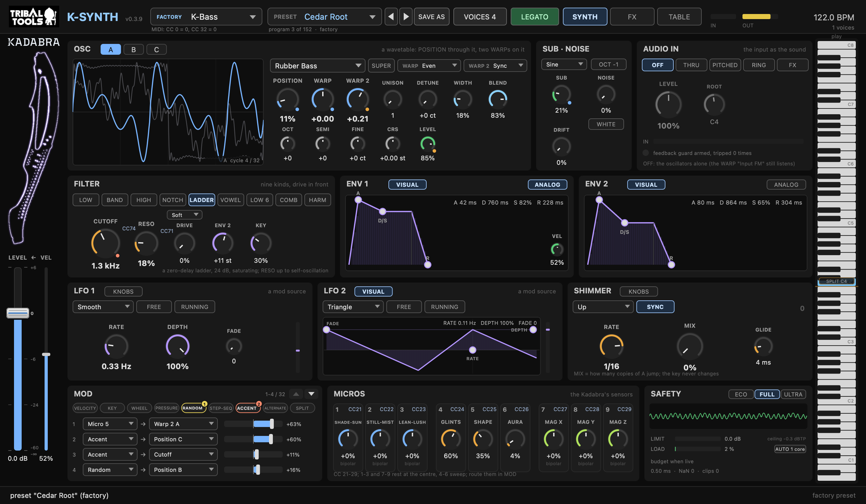Screen dimensions: 866x504
Task: Click the oscillator BLEND knob
Action: click(497, 100)
